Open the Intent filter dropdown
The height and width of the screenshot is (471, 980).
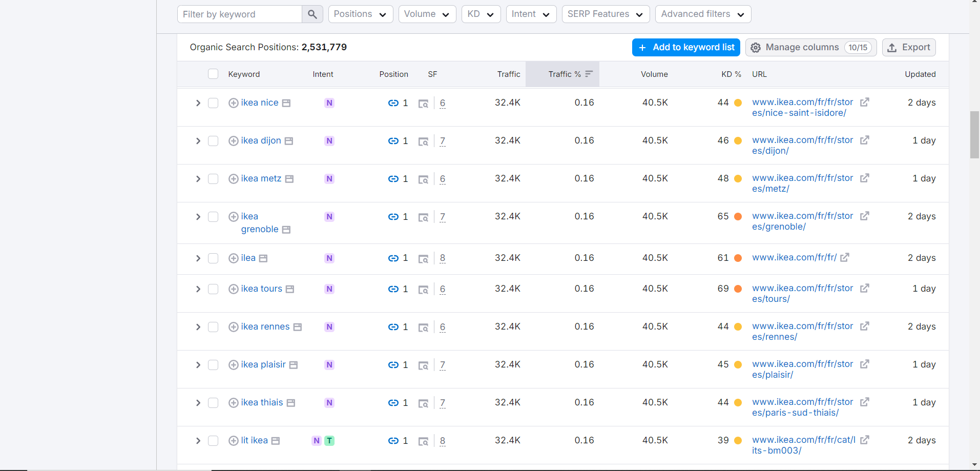tap(531, 14)
